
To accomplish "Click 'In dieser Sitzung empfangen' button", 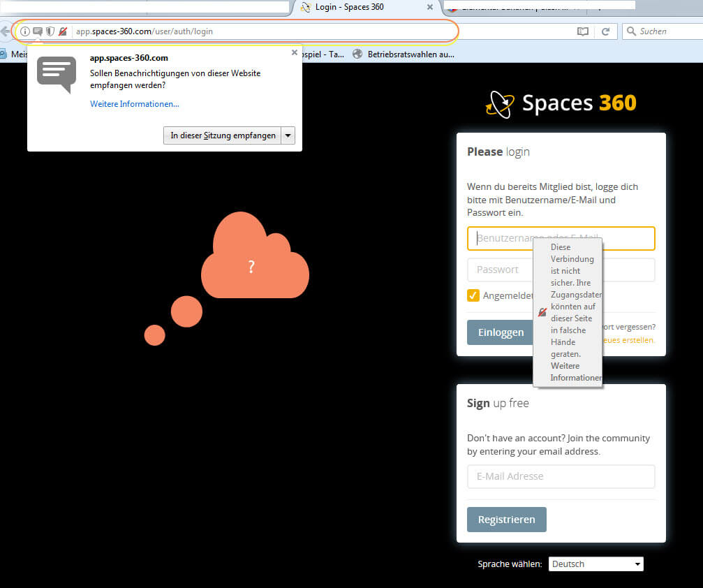I will [x=222, y=135].
